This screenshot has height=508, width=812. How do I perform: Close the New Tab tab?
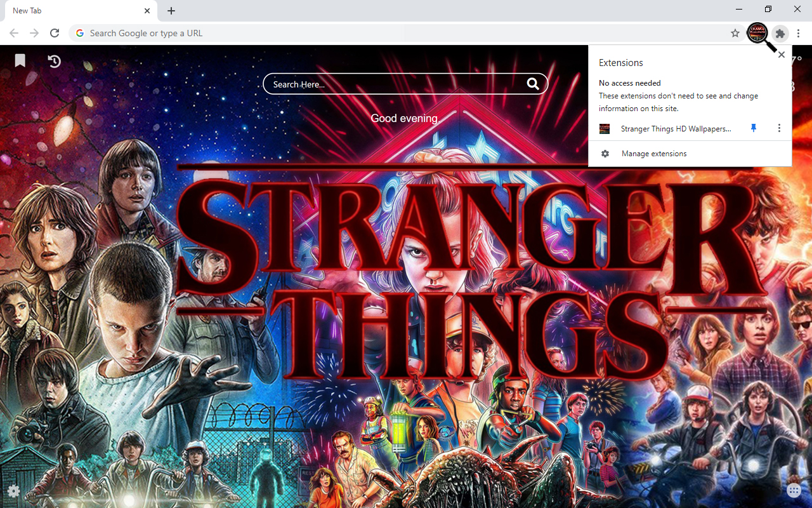point(147,11)
